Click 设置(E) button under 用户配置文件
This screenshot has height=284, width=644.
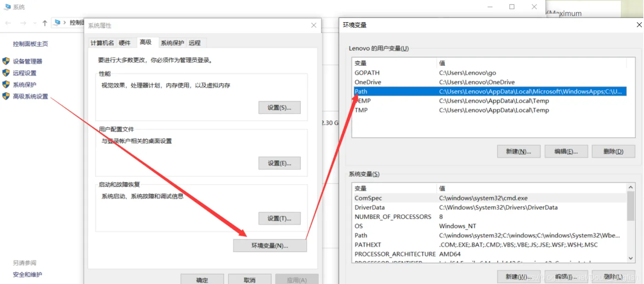tap(280, 163)
